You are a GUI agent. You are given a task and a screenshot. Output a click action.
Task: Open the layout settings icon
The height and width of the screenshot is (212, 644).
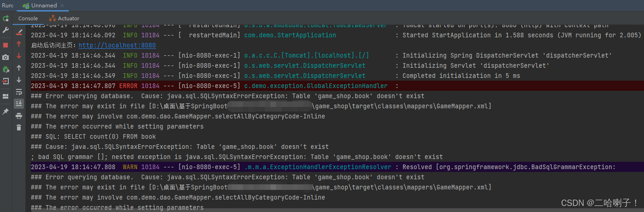[x=6, y=96]
